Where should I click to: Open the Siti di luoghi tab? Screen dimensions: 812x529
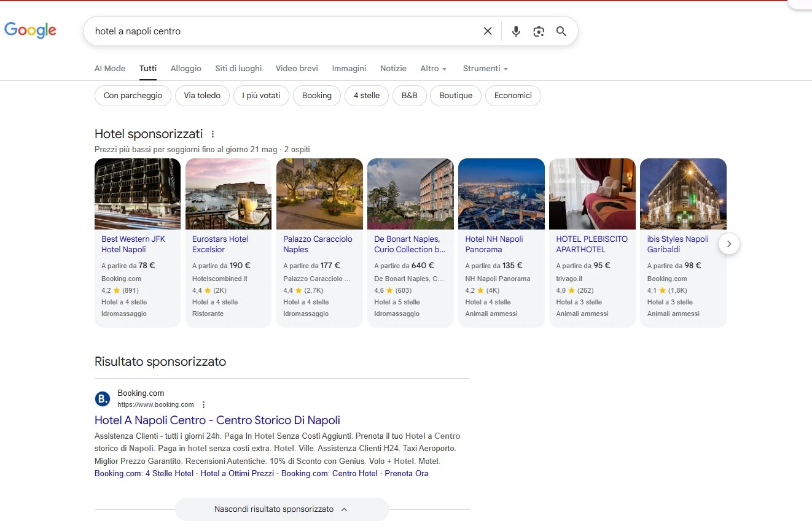click(x=238, y=68)
